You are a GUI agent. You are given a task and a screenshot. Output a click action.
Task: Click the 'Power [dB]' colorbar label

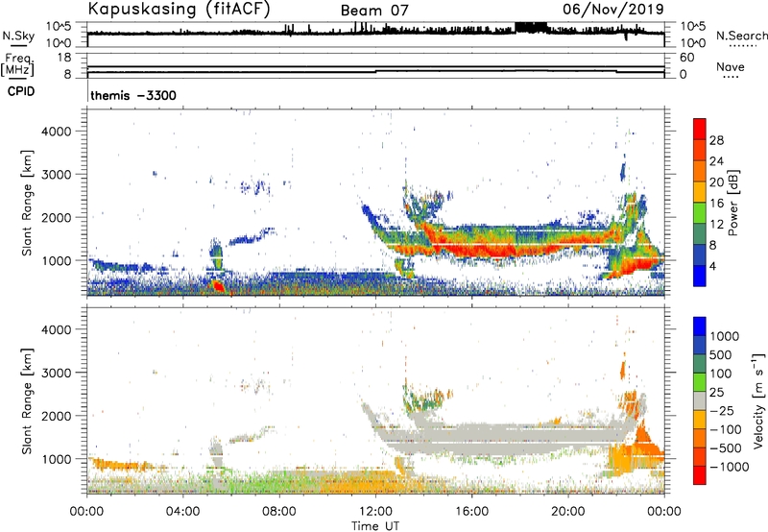click(732, 203)
